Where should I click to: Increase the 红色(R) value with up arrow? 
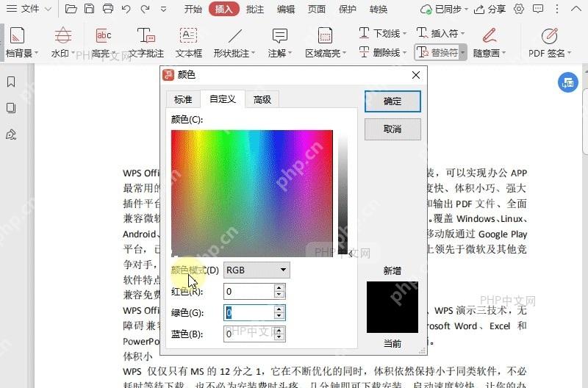pos(279,287)
